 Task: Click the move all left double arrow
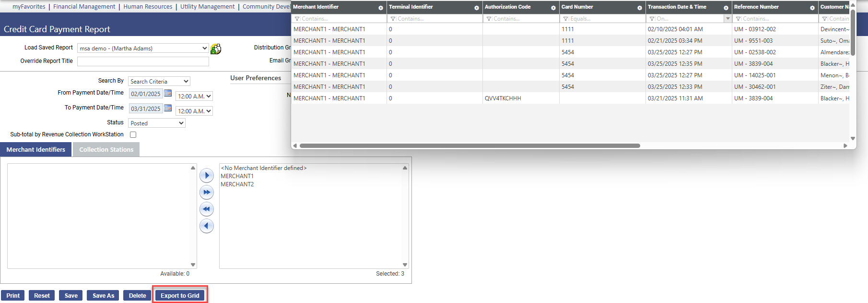pos(207,209)
